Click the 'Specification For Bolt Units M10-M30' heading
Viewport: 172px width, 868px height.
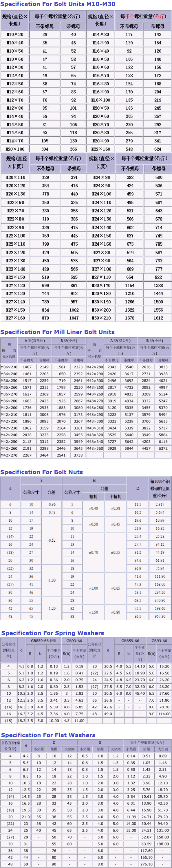pos(58,4)
